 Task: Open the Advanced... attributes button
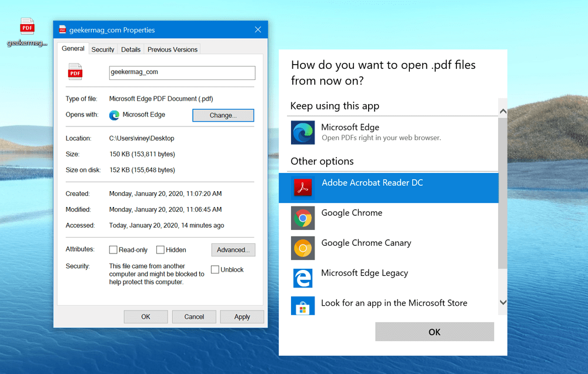(x=233, y=250)
